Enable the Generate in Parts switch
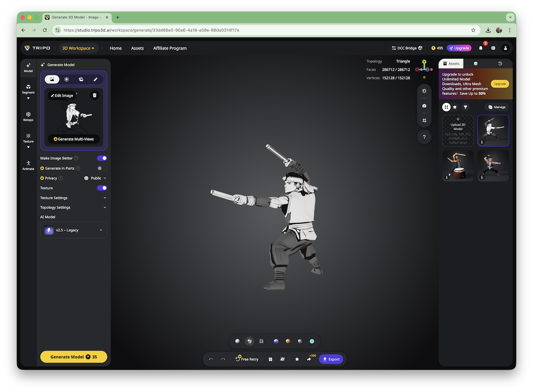The image size is (533, 392). [x=102, y=168]
